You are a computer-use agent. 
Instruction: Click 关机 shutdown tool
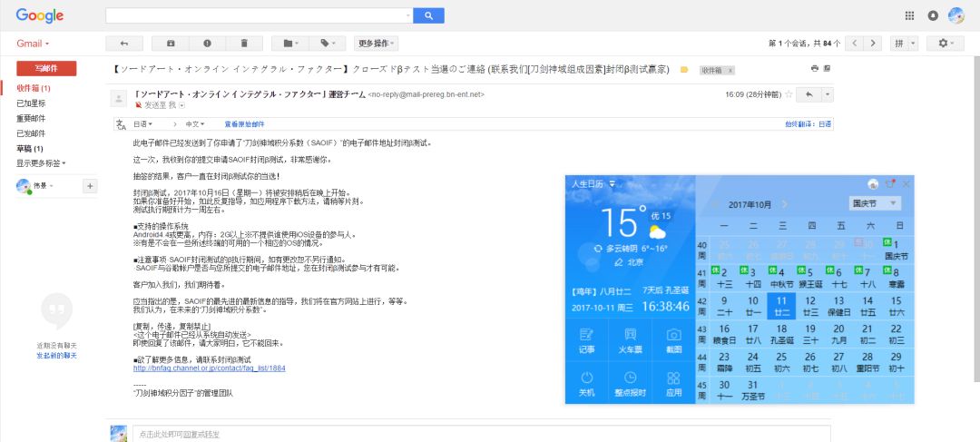point(586,383)
